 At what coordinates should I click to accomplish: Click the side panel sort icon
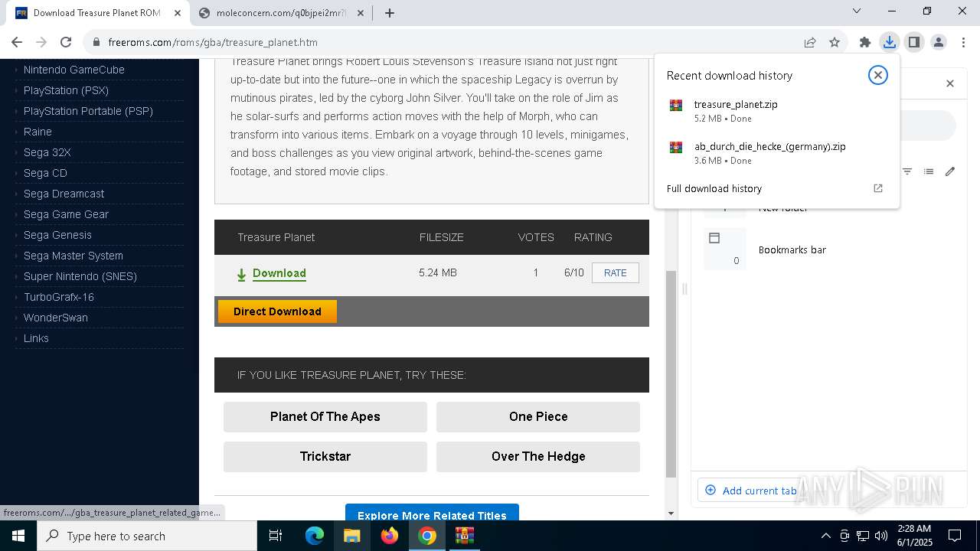coord(907,171)
